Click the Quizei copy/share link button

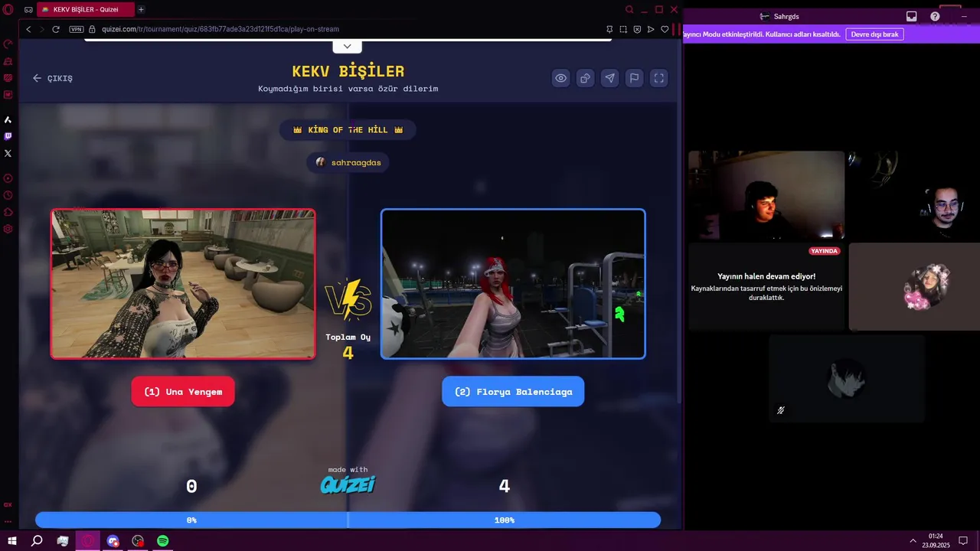coord(586,78)
